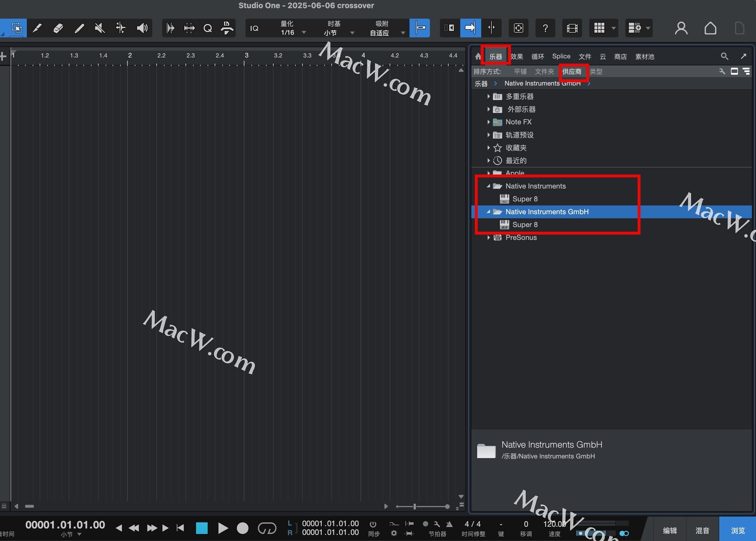Expand the 轨道预设 folder
The height and width of the screenshot is (541, 756).
[489, 135]
